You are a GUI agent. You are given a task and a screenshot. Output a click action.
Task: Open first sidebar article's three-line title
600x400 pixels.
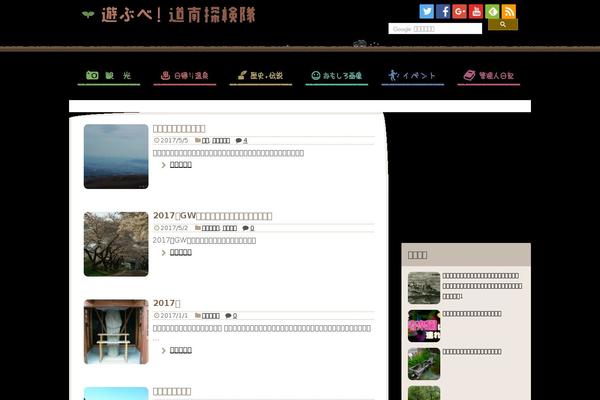click(x=482, y=286)
